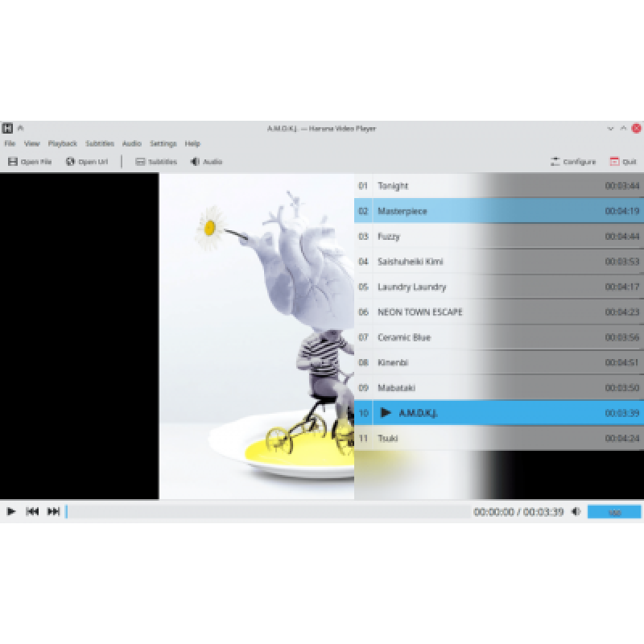Open the Settings menu
This screenshot has width=644, height=644.
click(163, 144)
